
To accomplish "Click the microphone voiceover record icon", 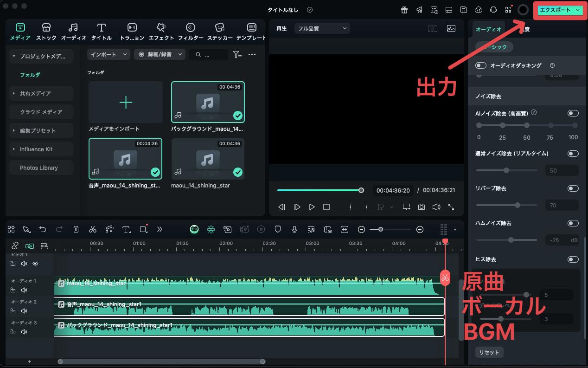I will point(294,229).
